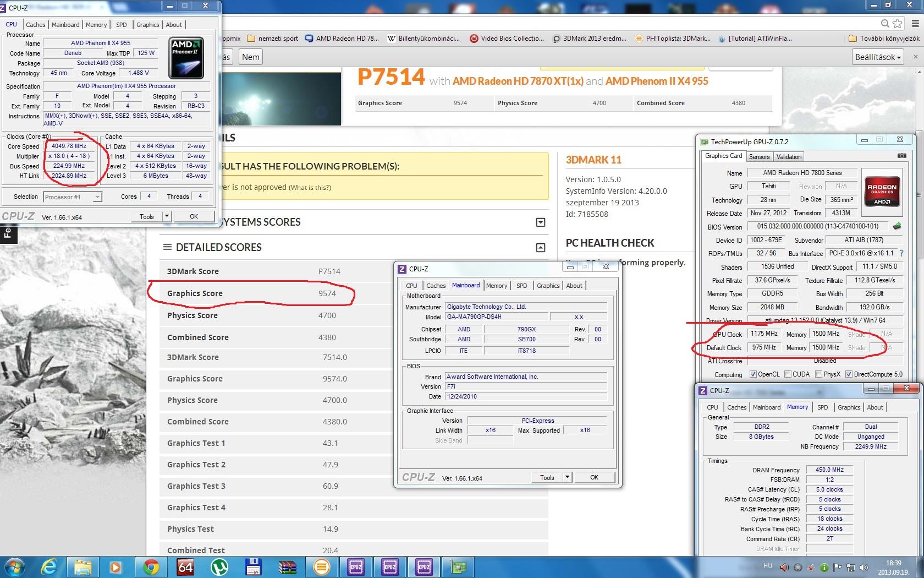The image size is (924, 578).
Task: Switch to the first CPU-Z taskbar button
Action: (x=356, y=567)
